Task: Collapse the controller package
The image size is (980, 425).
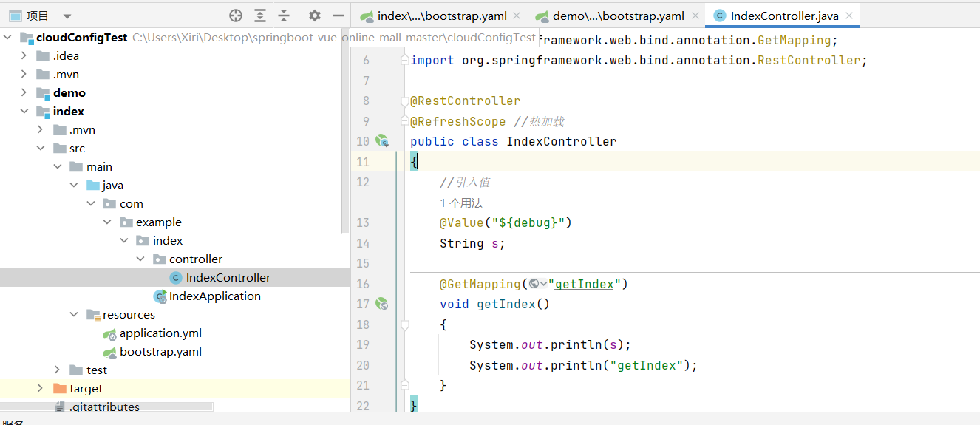Action: (x=140, y=259)
